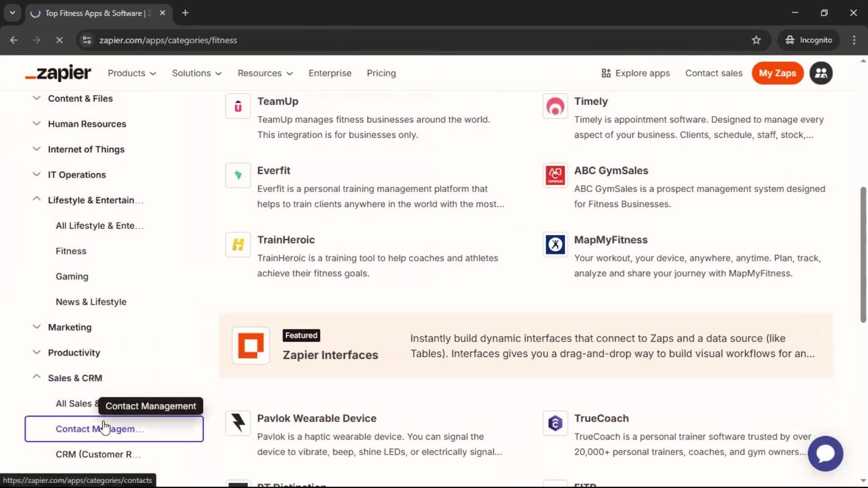This screenshot has height=488, width=868.
Task: Open the TeamUp app icon
Action: [x=238, y=106]
